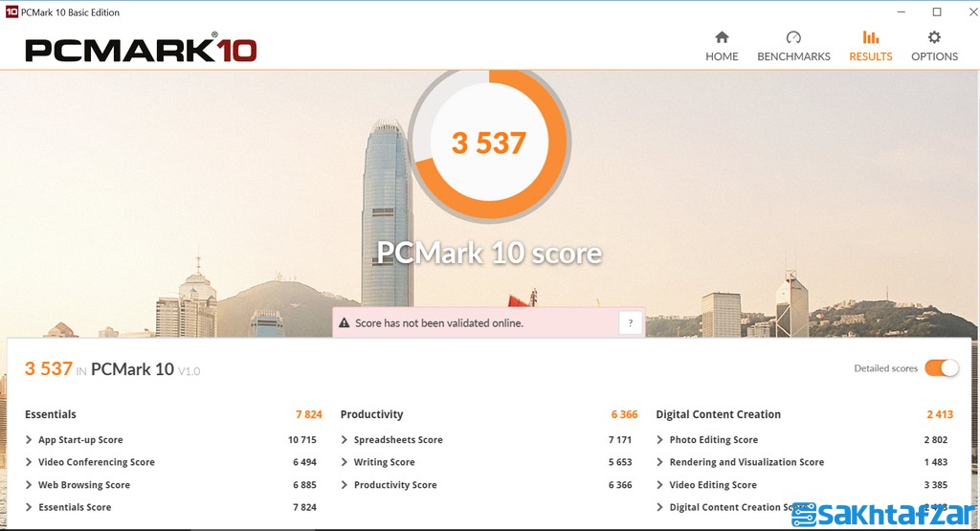Switch to the BENCHMARKS tab label
980x531 pixels.
point(793,56)
